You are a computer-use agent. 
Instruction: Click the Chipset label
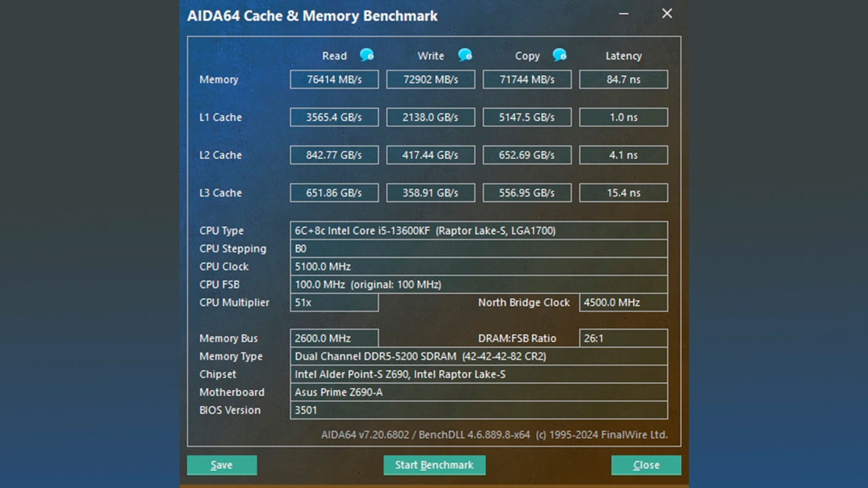[x=218, y=375]
